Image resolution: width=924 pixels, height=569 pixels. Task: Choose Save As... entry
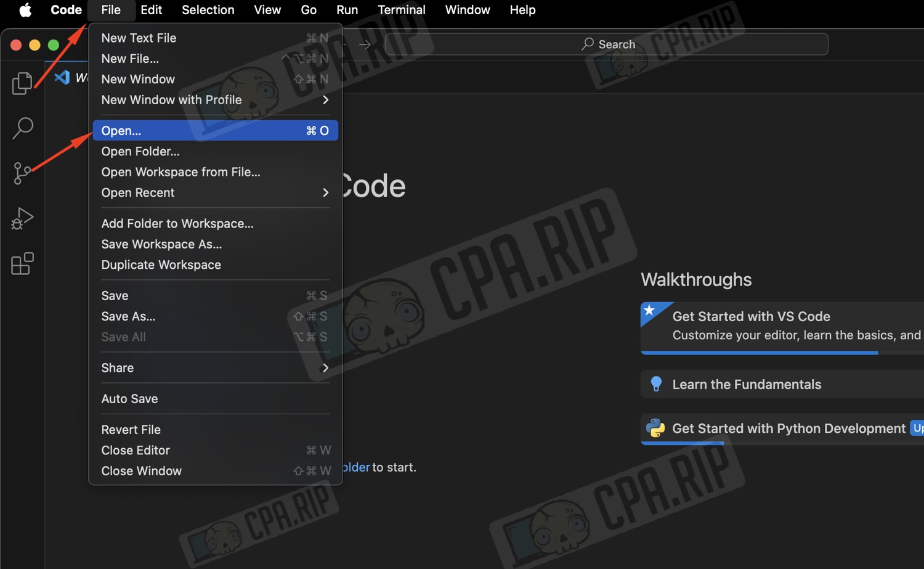click(x=215, y=316)
